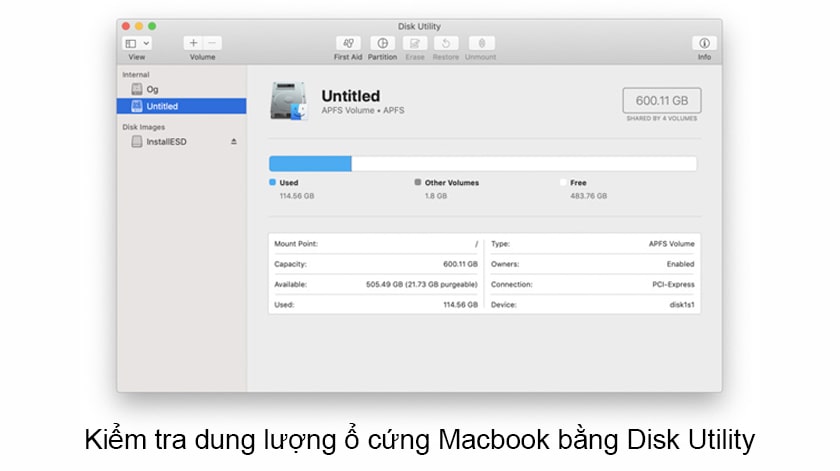Click the 600.11 GB capacity box
This screenshot has height=471, width=840.
662,100
